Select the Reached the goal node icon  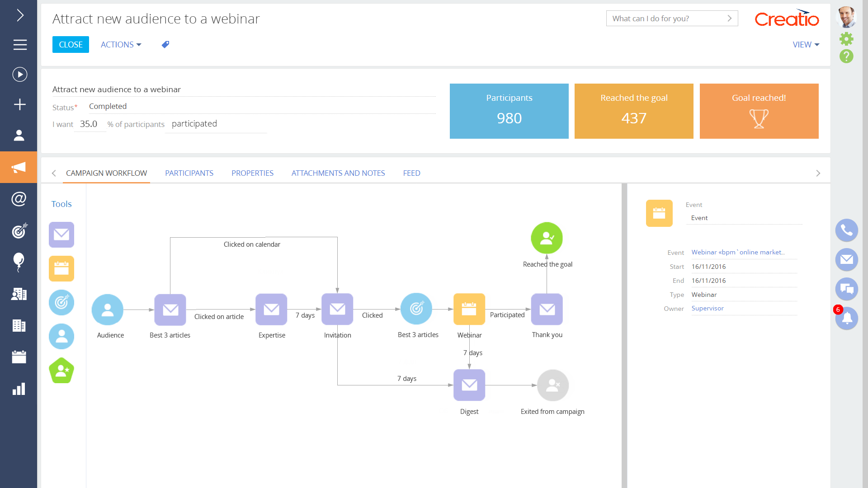pos(546,237)
